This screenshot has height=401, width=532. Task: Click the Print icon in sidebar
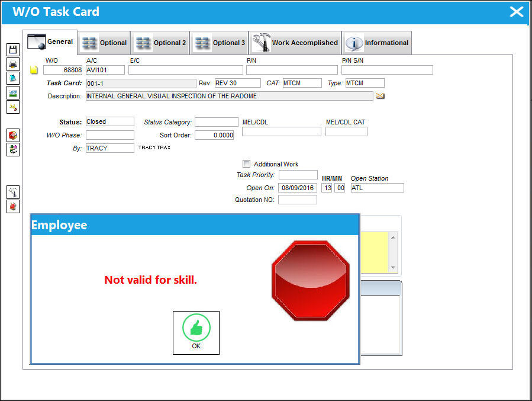[x=13, y=64]
